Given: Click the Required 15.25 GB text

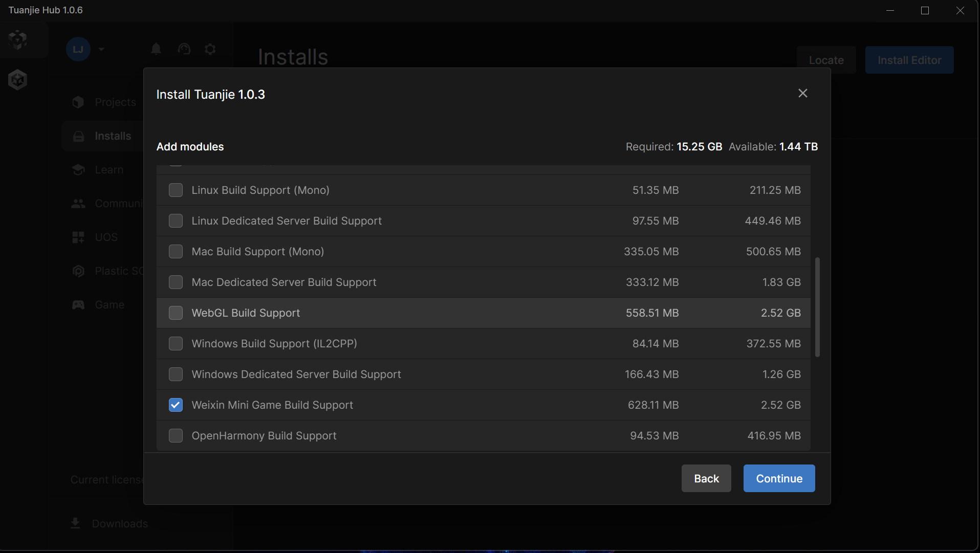Looking at the screenshot, I should (x=673, y=147).
